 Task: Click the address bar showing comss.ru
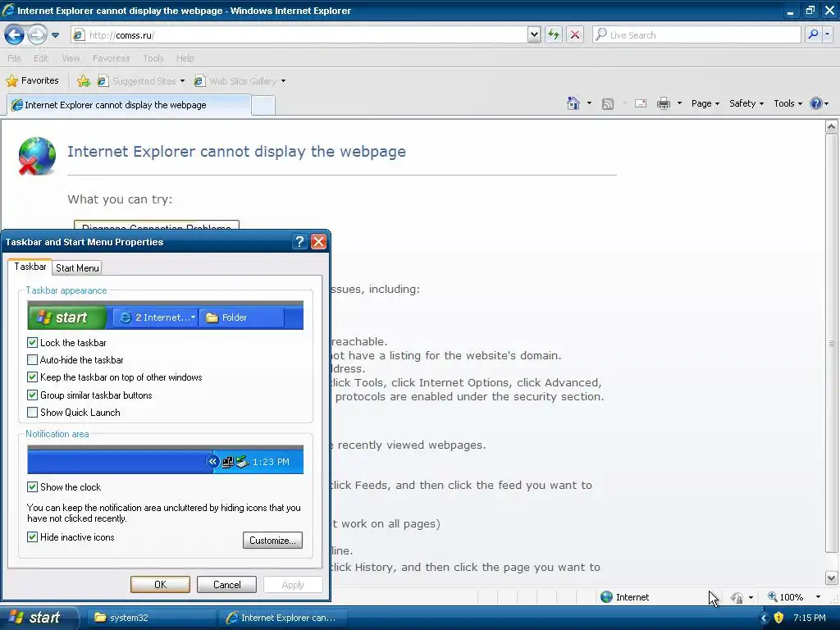click(299, 35)
